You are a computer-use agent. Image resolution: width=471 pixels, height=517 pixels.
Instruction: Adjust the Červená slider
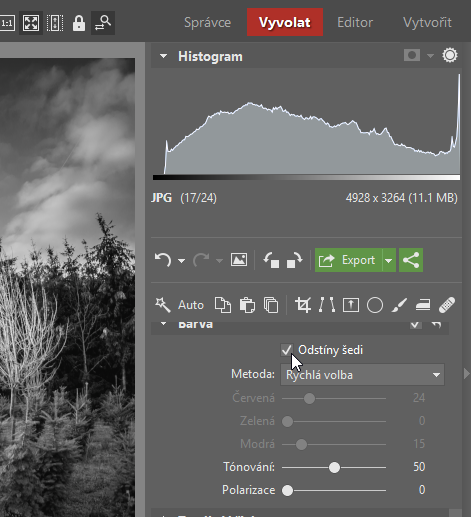pos(309,398)
